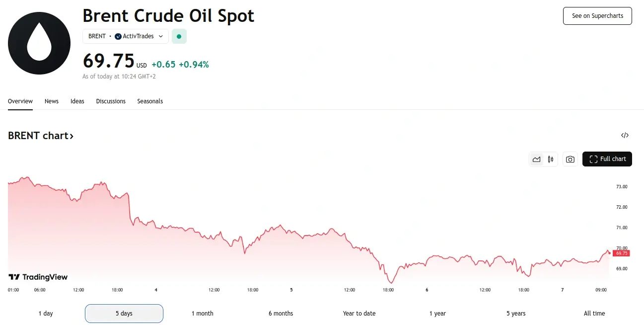This screenshot has height=325, width=644.
Task: Switch chart style to candlesticks
Action: [550, 159]
